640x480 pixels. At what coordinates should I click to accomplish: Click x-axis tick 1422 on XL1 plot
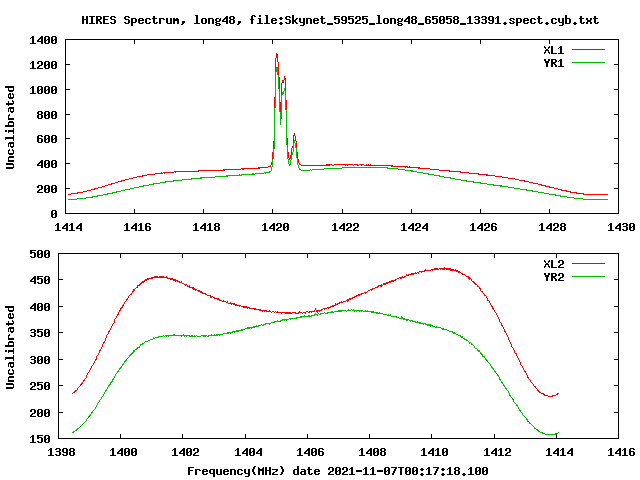pyautogui.click(x=345, y=227)
